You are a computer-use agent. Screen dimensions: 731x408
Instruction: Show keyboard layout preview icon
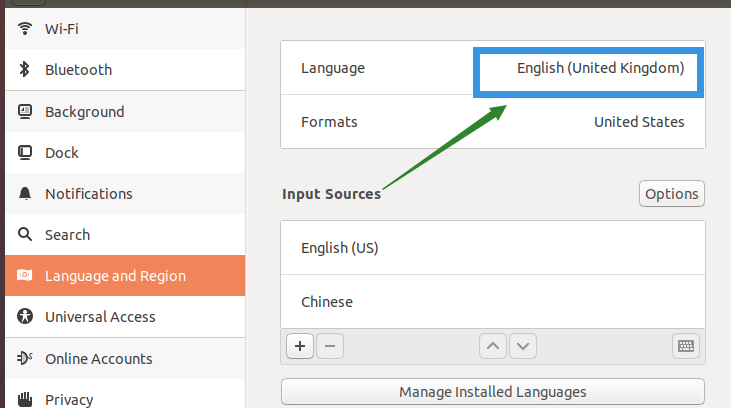(685, 346)
